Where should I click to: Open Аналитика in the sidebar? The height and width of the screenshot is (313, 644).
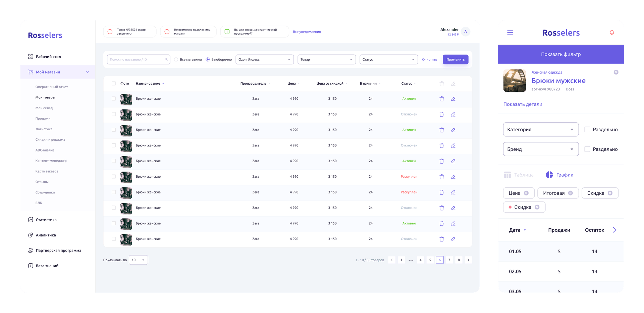coord(46,235)
